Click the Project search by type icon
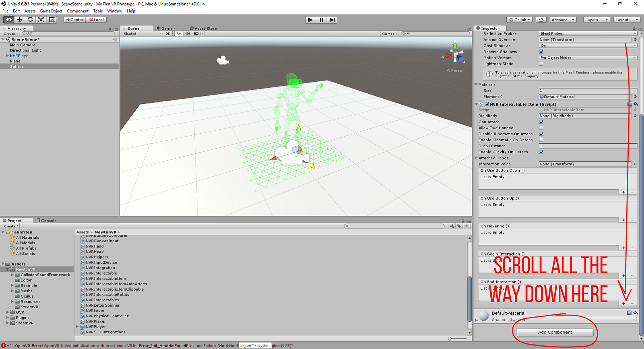This screenshot has height=349, width=644. coord(452,226)
